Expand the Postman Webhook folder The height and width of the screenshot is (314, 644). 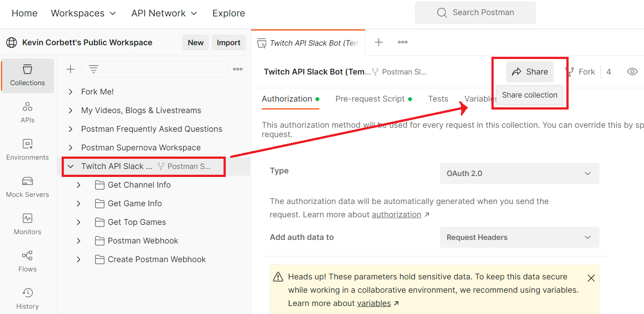click(x=79, y=241)
